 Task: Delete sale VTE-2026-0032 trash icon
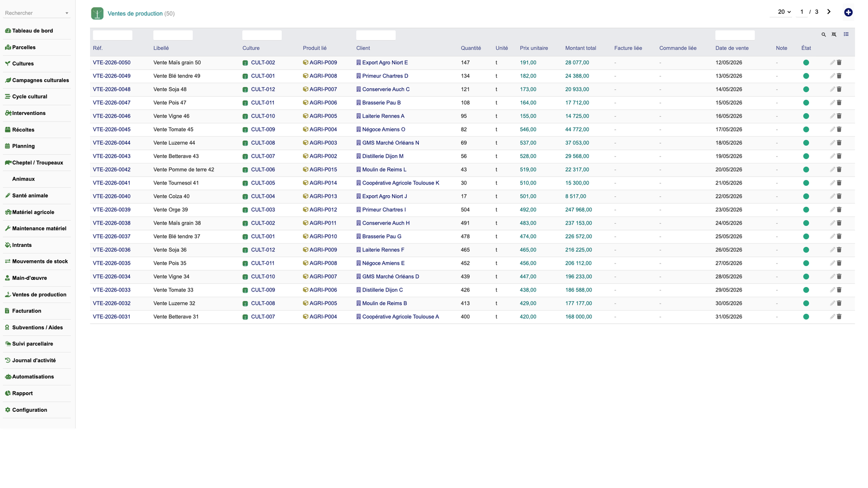tap(839, 303)
